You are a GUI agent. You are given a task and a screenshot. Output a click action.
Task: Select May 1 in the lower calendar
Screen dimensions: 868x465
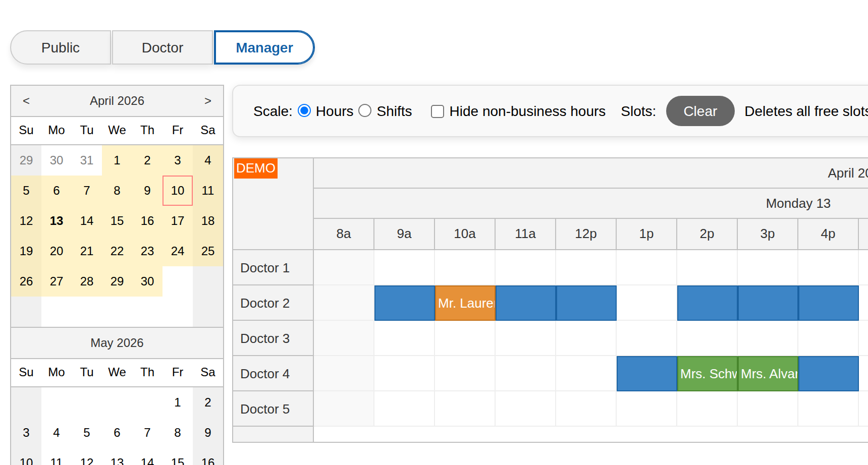177,402
